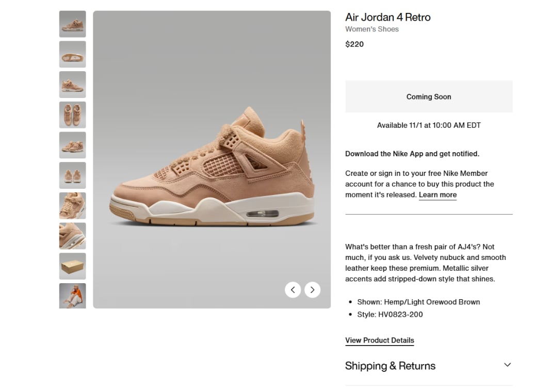Select the model wearing shoes thumbnail
552x392 pixels.
coord(72,296)
